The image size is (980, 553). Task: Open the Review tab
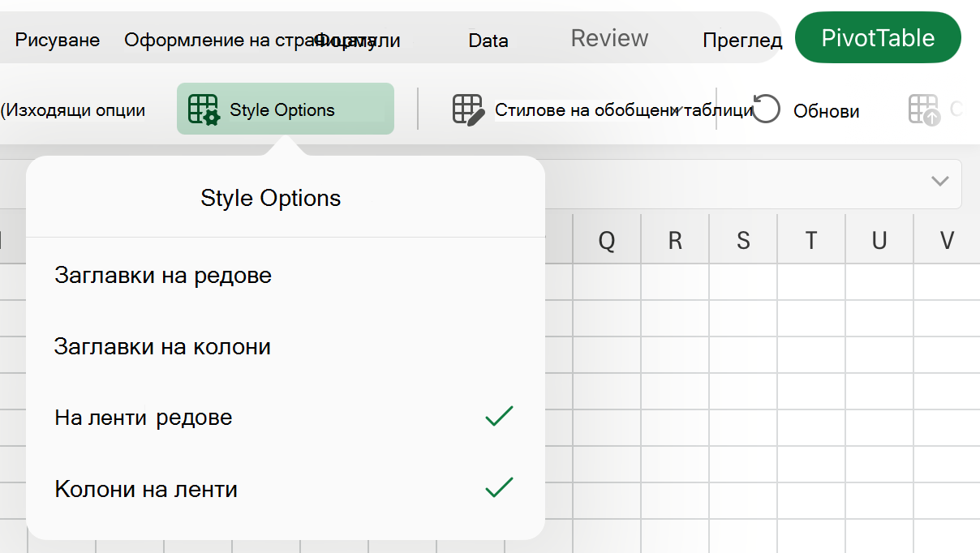[609, 38]
